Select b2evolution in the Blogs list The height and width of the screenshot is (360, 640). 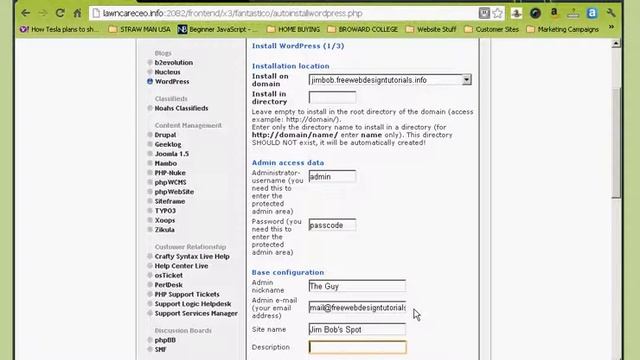tap(173, 62)
